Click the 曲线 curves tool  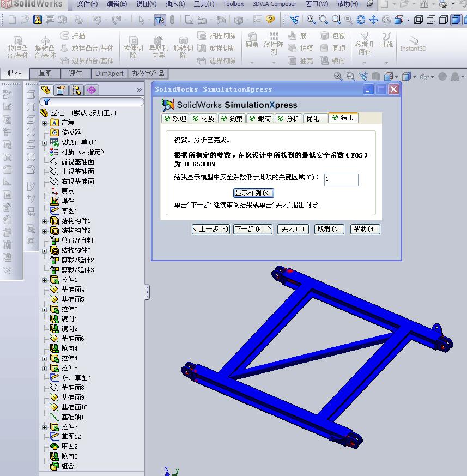(386, 40)
